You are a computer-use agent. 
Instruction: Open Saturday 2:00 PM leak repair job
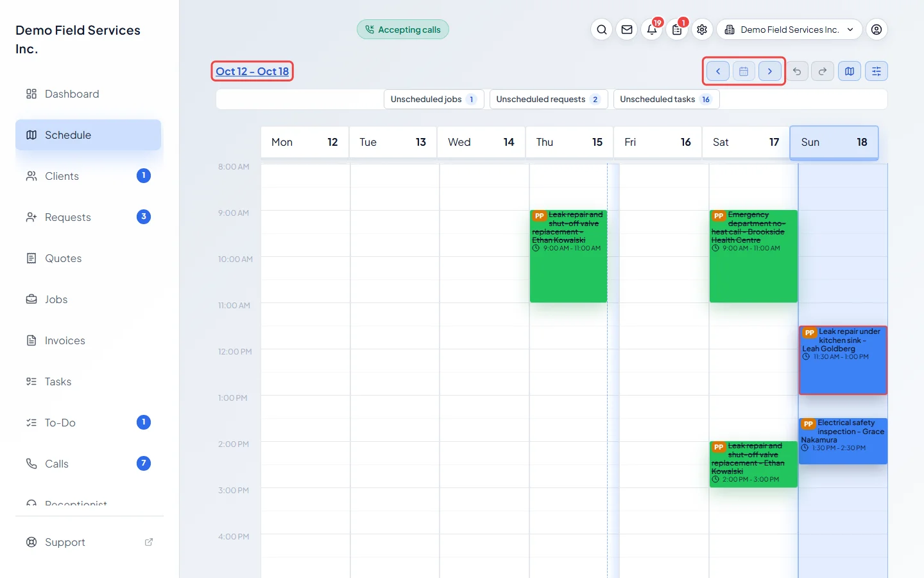pos(753,464)
